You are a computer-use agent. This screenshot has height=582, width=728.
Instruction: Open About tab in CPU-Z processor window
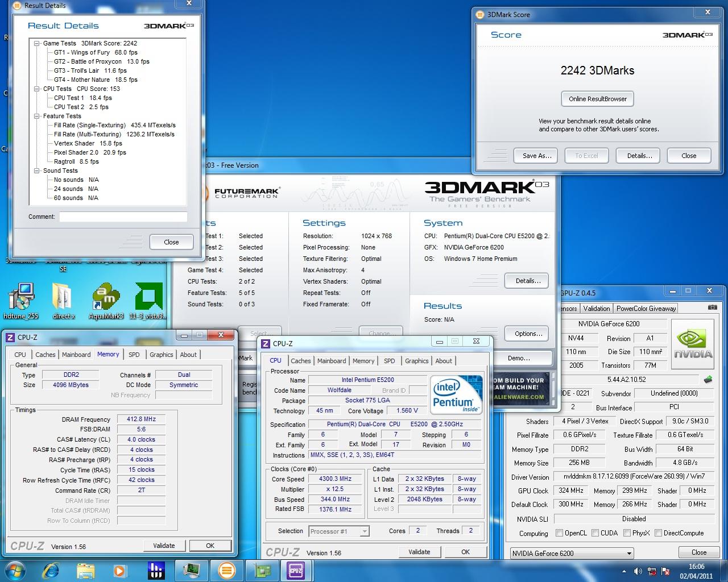point(444,361)
